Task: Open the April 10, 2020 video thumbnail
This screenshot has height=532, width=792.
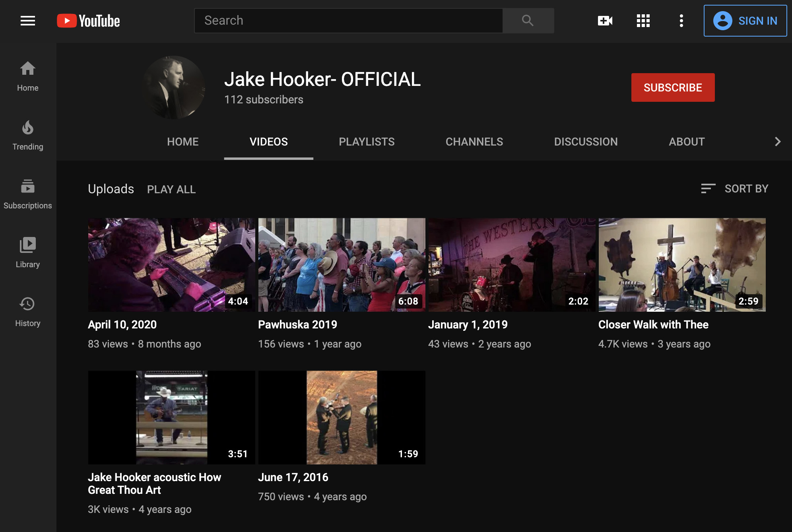Action: [171, 264]
